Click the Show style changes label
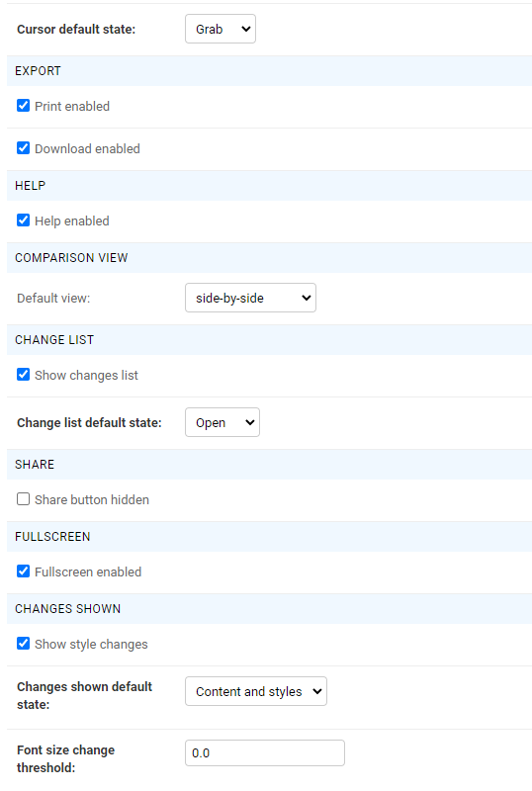The height and width of the screenshot is (791, 532). (x=91, y=645)
